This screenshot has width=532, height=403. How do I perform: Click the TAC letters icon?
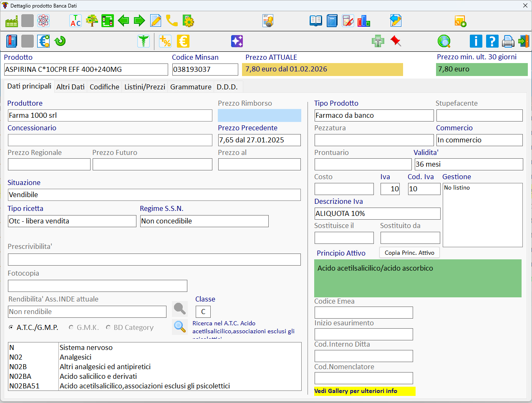tap(76, 21)
